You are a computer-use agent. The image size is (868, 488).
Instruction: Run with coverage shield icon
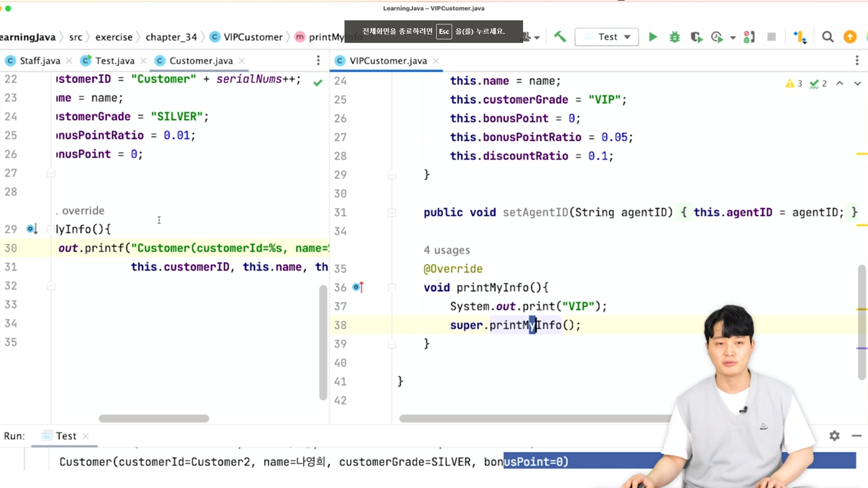(x=696, y=37)
